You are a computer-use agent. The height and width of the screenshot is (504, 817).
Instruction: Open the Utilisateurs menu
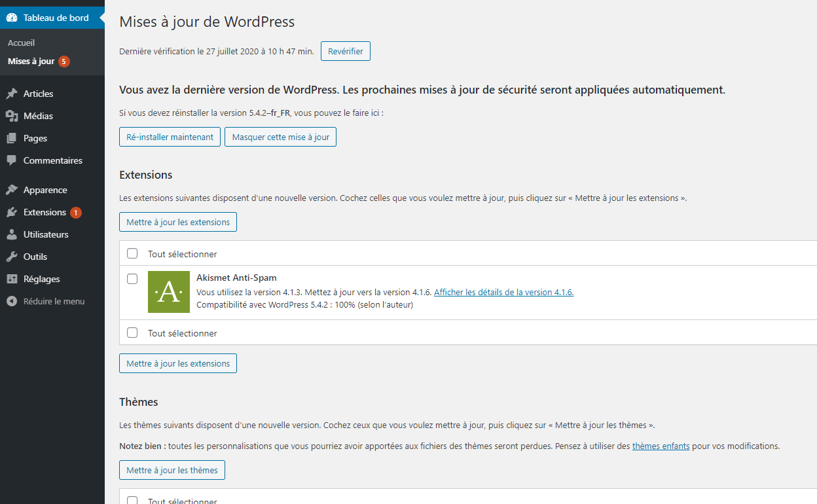tap(52, 234)
